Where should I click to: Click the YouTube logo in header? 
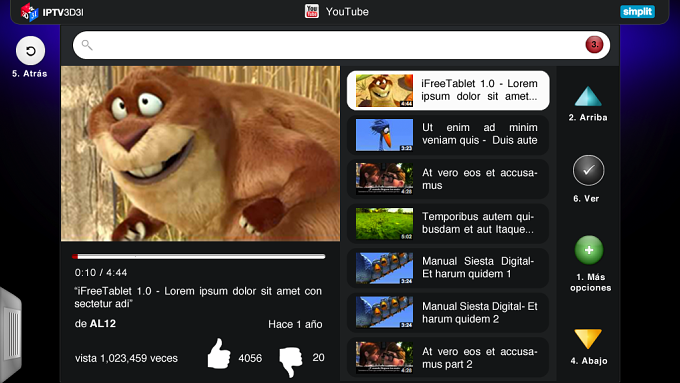(312, 11)
